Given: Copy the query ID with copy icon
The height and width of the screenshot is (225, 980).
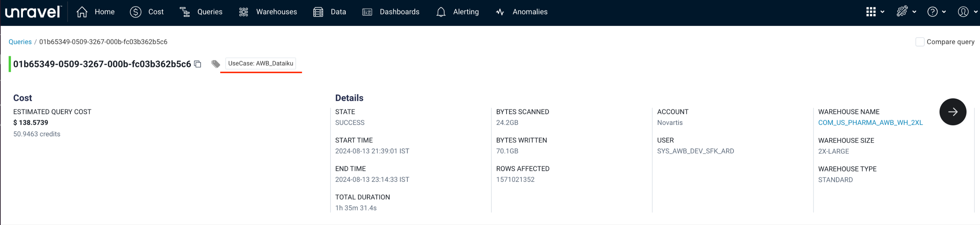Looking at the screenshot, I should (x=197, y=64).
